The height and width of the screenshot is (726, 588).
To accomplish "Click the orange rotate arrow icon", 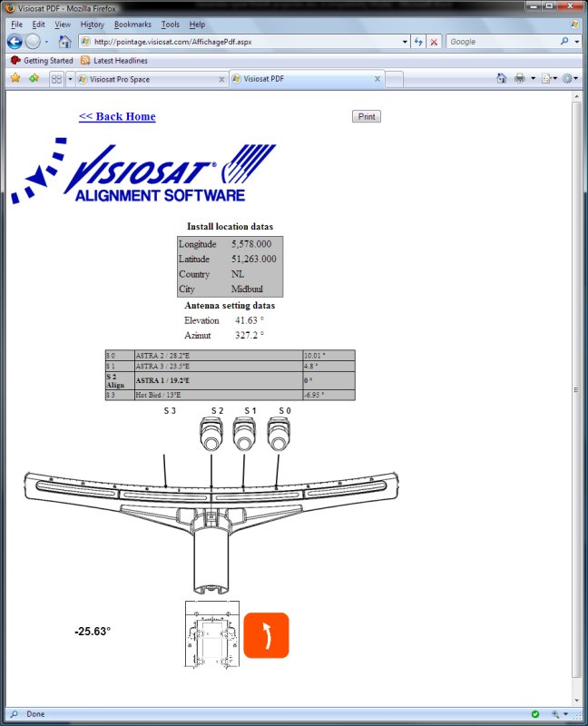I will [x=266, y=635].
